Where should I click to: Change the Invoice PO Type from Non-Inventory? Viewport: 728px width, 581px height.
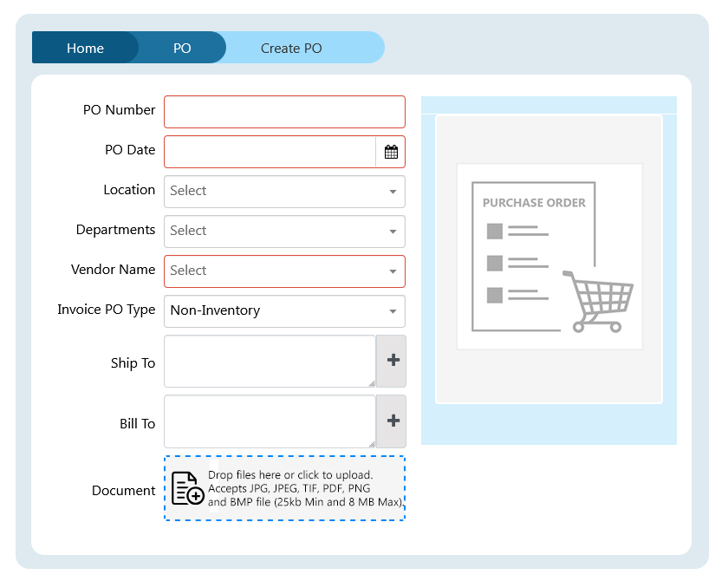[284, 311]
